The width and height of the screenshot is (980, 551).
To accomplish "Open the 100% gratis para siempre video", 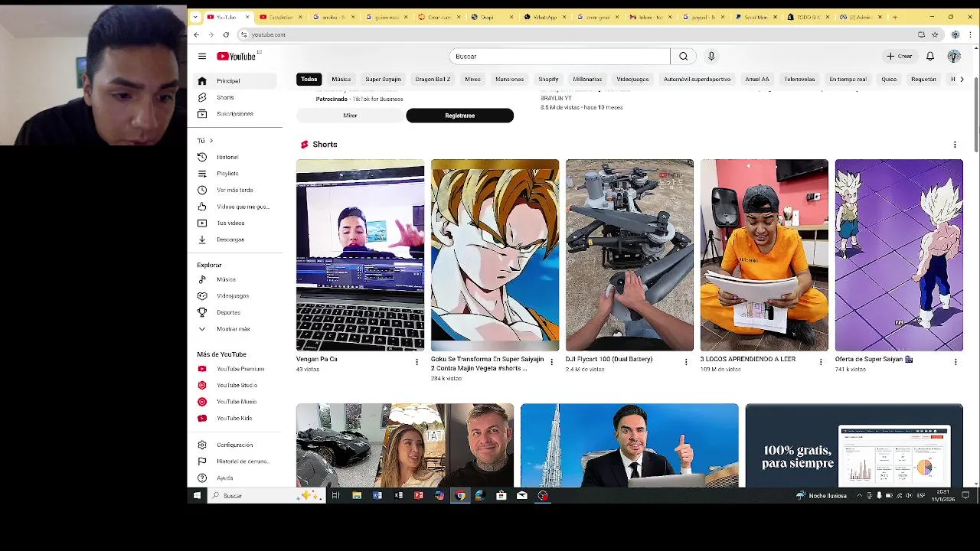I will (854, 445).
